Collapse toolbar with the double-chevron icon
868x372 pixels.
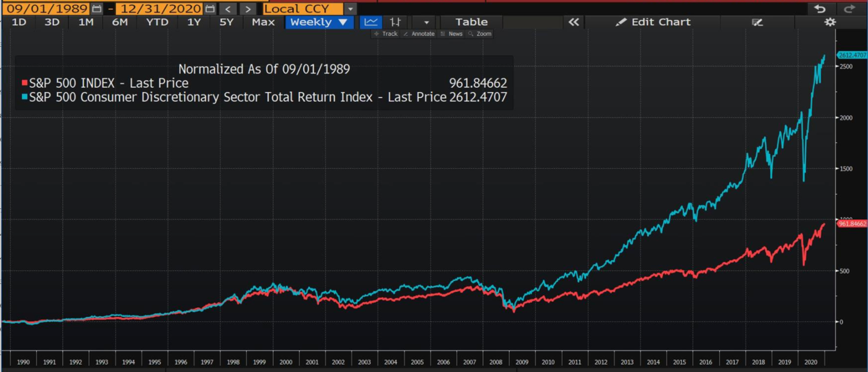pyautogui.click(x=573, y=22)
